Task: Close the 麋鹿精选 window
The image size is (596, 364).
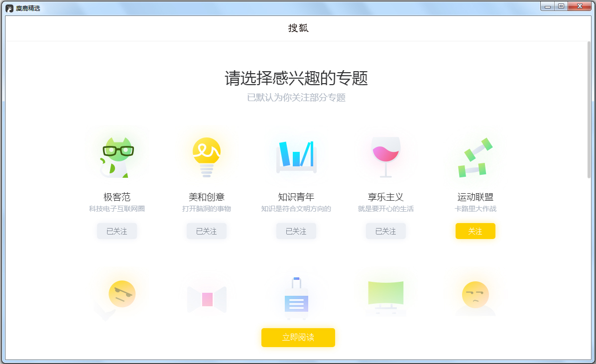Action: click(x=580, y=6)
